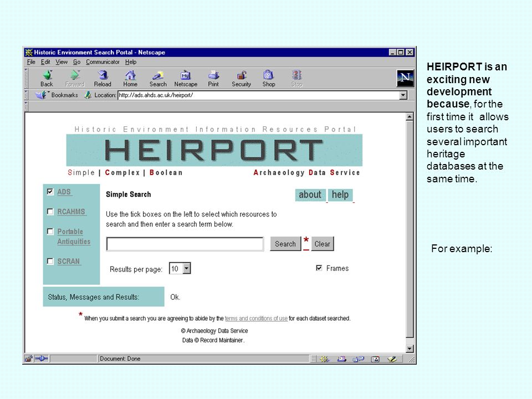Uncheck the ADS checkbox
Viewport: 532px width, 399px height.
(x=50, y=192)
